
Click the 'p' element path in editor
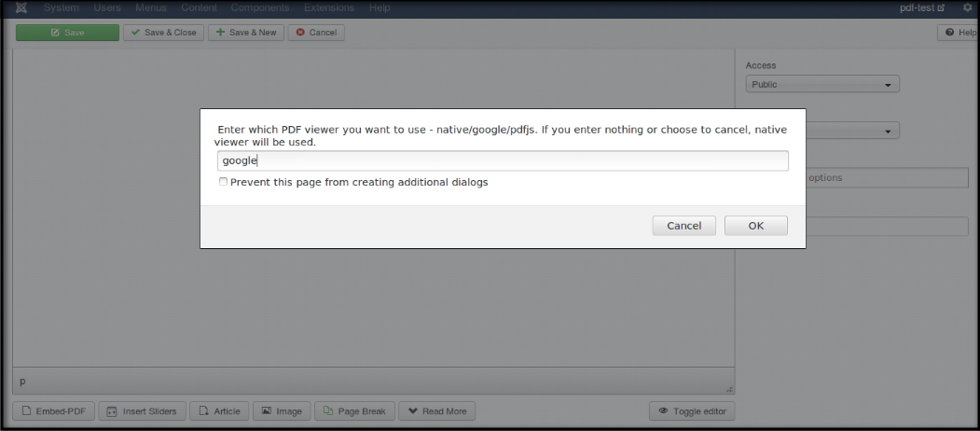tap(22, 381)
